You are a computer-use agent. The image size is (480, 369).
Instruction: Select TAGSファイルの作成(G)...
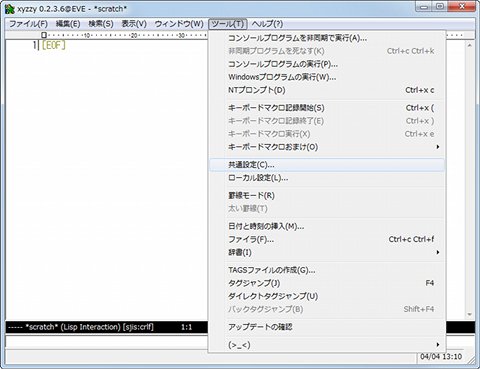[327, 270]
